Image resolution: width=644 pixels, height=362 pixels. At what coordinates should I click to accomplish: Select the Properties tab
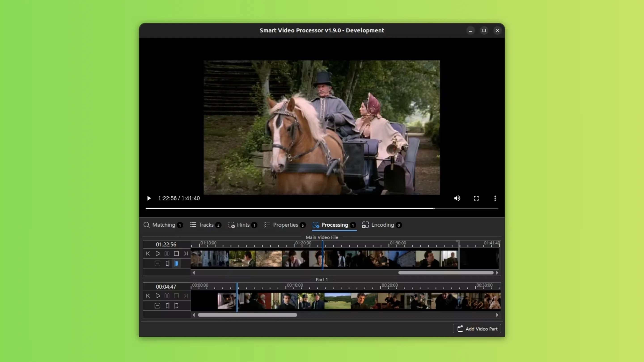[285, 225]
